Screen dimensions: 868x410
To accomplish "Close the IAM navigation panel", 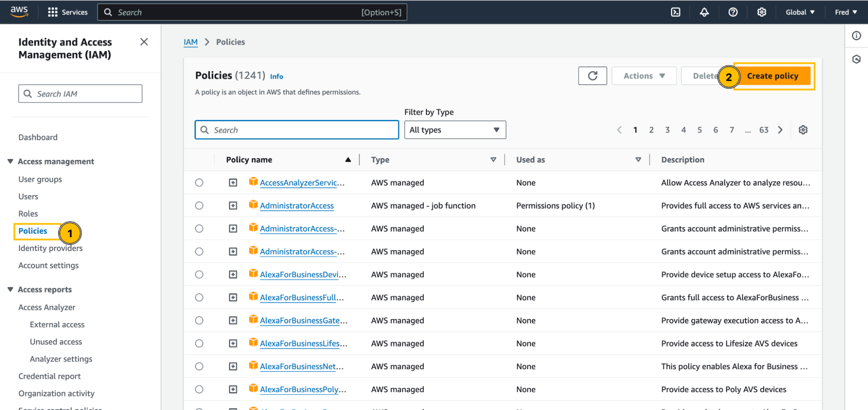I will (144, 42).
